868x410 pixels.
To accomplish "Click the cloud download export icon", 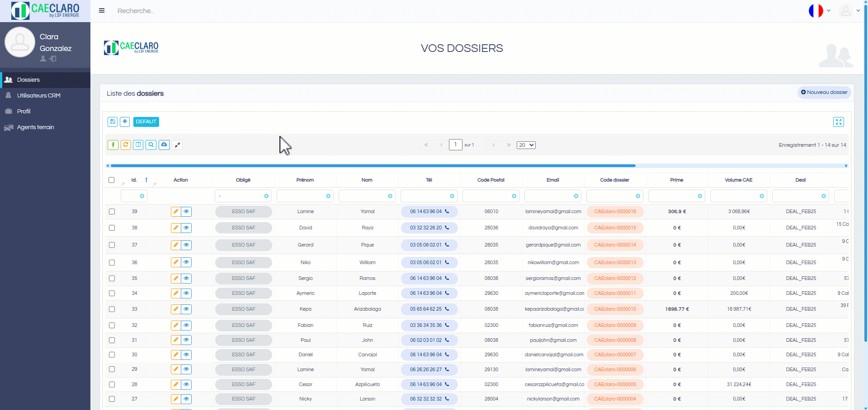I will (164, 144).
